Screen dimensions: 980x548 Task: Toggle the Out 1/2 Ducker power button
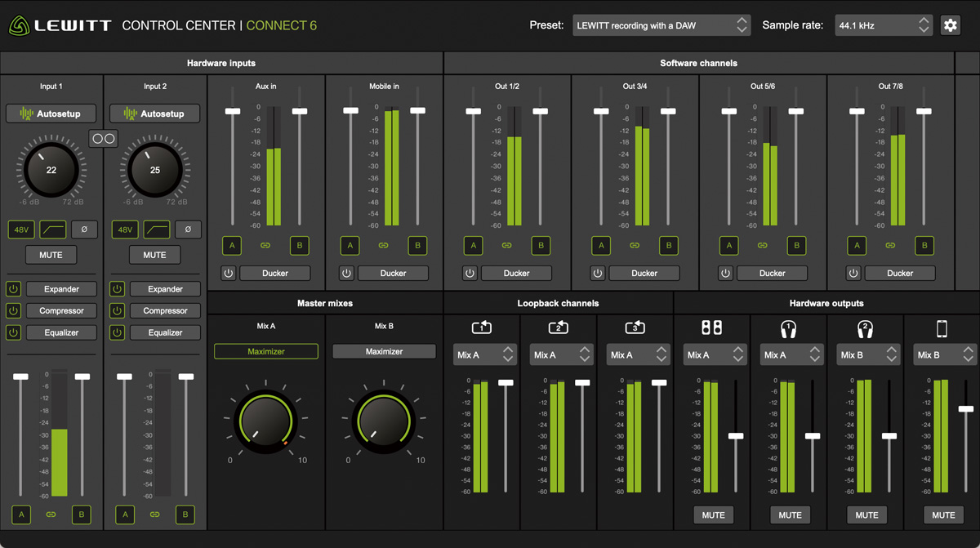point(470,273)
